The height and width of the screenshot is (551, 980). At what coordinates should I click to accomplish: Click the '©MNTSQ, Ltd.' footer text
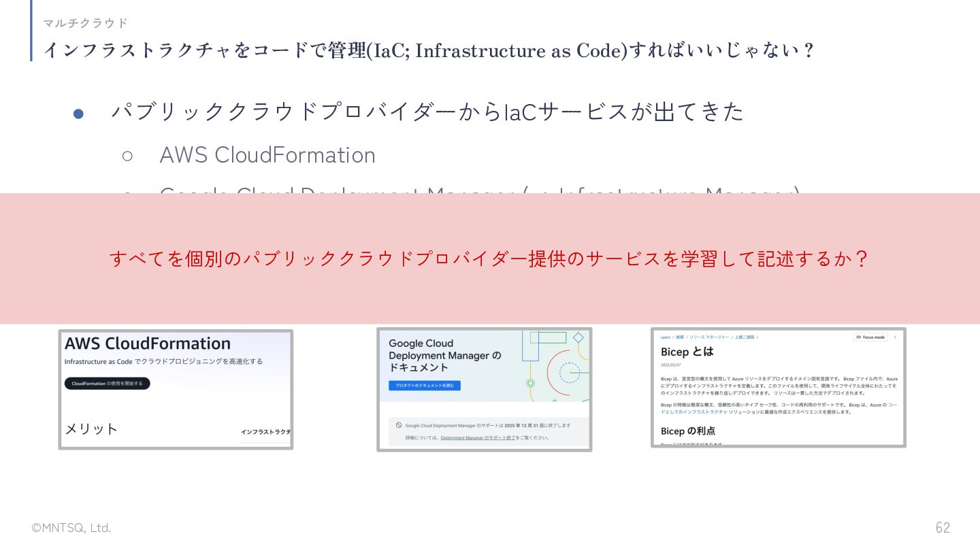pos(71,528)
